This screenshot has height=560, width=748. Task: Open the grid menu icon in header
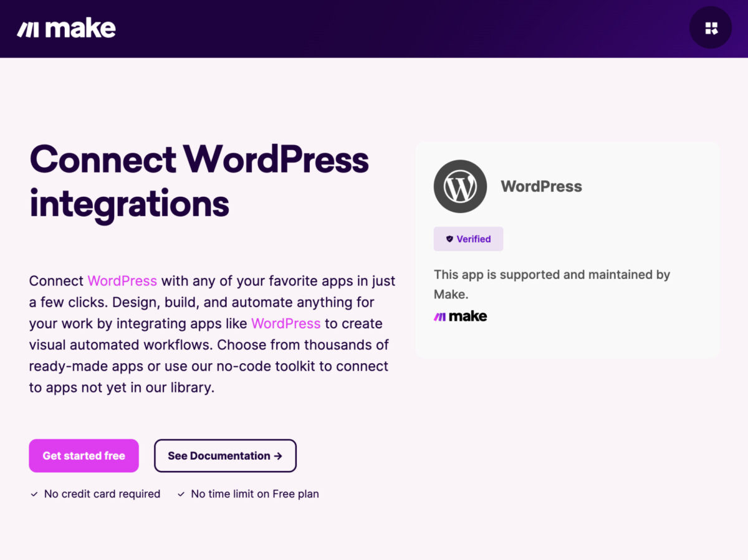coord(711,28)
